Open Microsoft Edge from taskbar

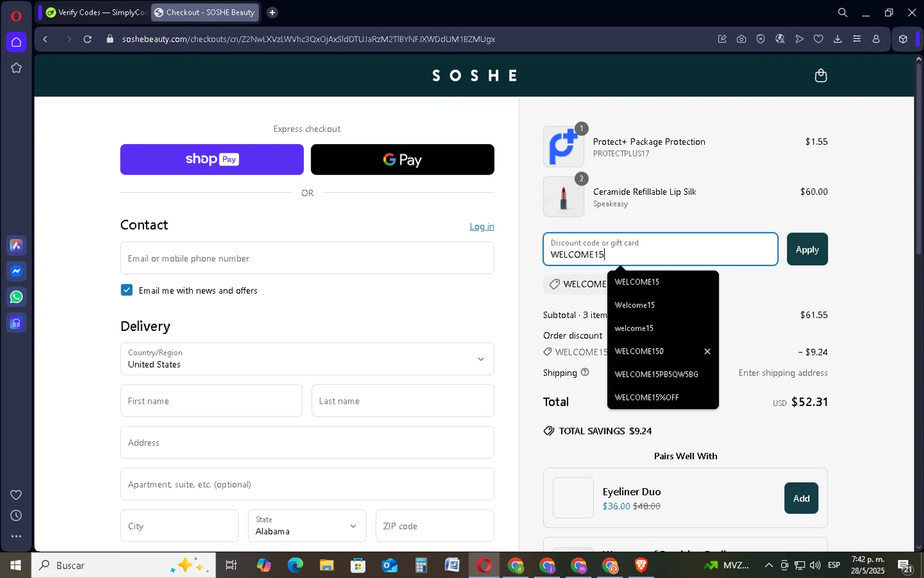[295, 565]
